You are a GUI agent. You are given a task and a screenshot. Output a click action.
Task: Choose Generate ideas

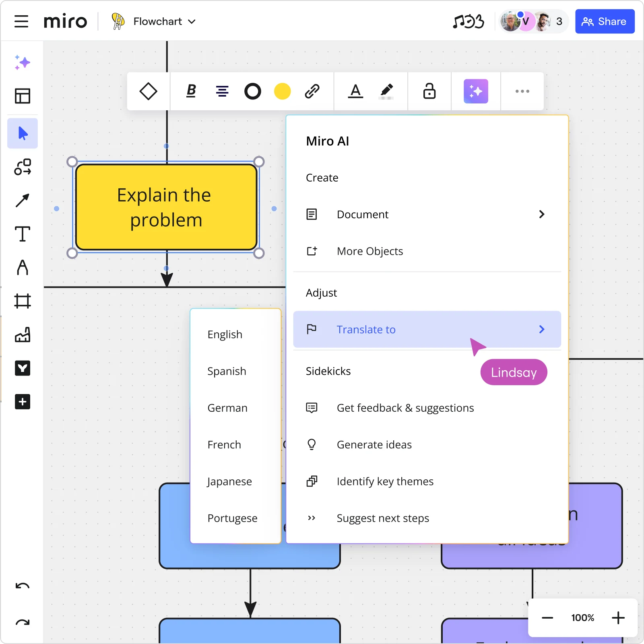(x=427, y=444)
